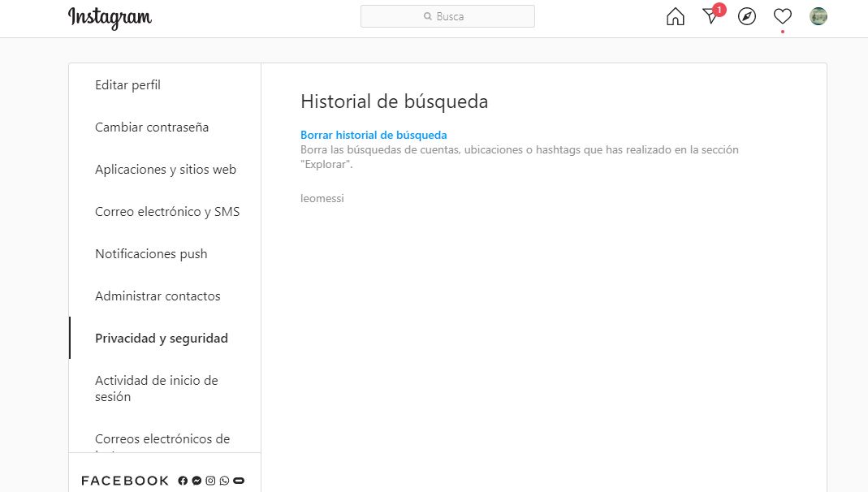This screenshot has width=868, height=492.
Task: Open Direct messages paper plane icon
Action: [x=710, y=17]
